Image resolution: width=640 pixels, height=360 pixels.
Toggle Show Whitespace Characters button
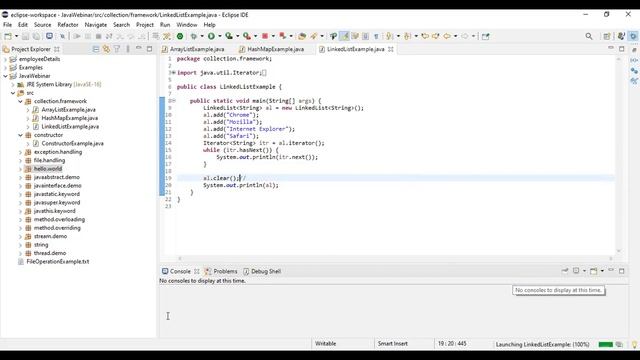[x=376, y=36]
